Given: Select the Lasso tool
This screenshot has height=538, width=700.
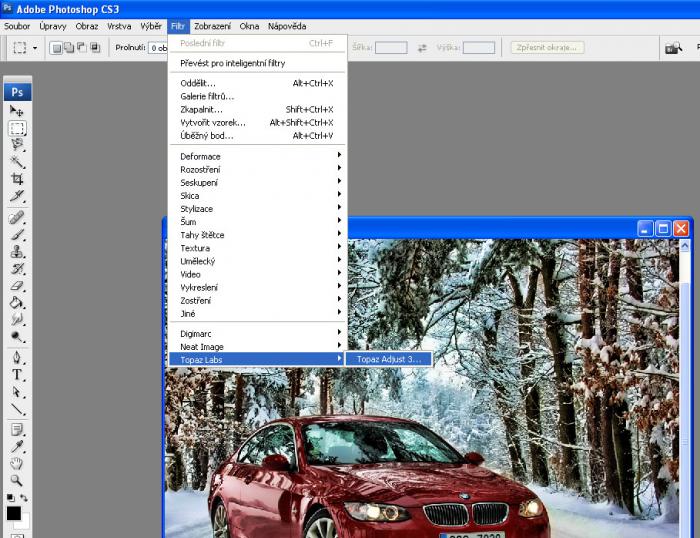Looking at the screenshot, I should click(x=17, y=145).
